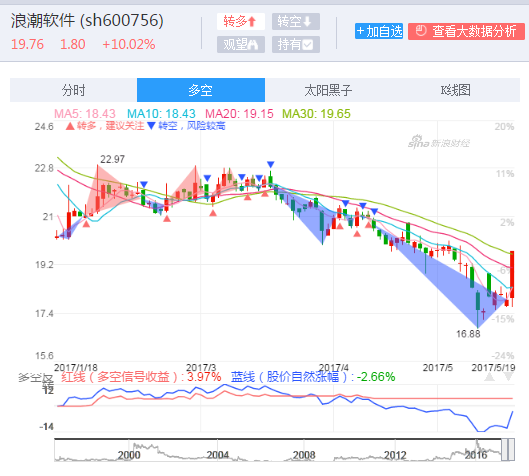Click year 2008 on the navigator timeline
529x476 pixels.
(304, 455)
